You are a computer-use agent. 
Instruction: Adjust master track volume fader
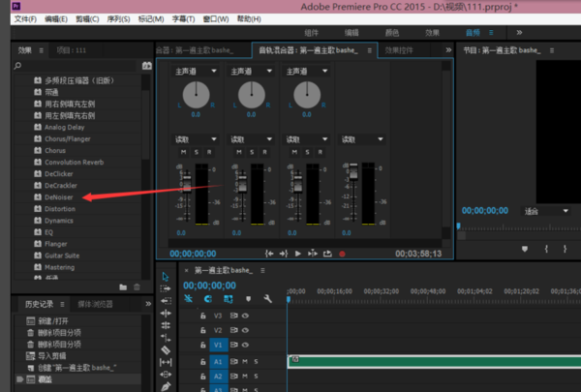coord(353,171)
